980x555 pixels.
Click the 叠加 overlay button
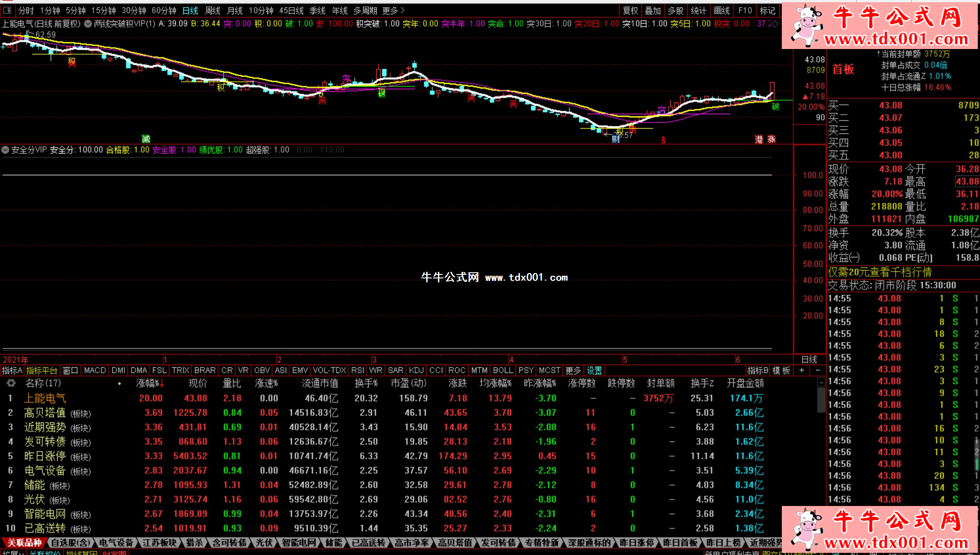pos(653,11)
